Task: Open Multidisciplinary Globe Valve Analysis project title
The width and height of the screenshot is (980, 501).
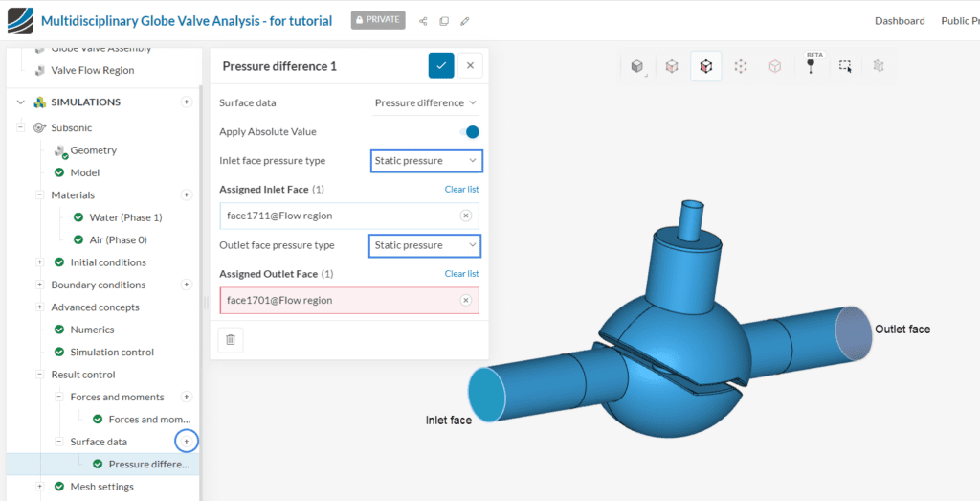Action: (x=187, y=21)
